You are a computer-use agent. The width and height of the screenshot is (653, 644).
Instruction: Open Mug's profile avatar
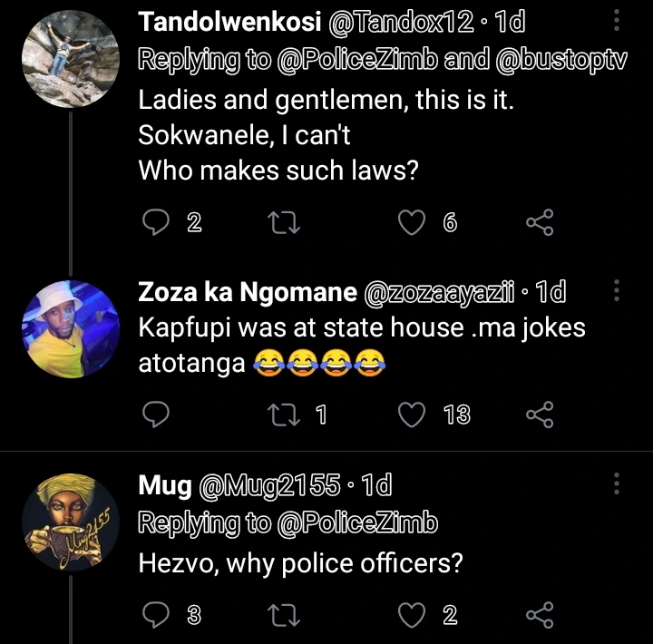pos(70,522)
